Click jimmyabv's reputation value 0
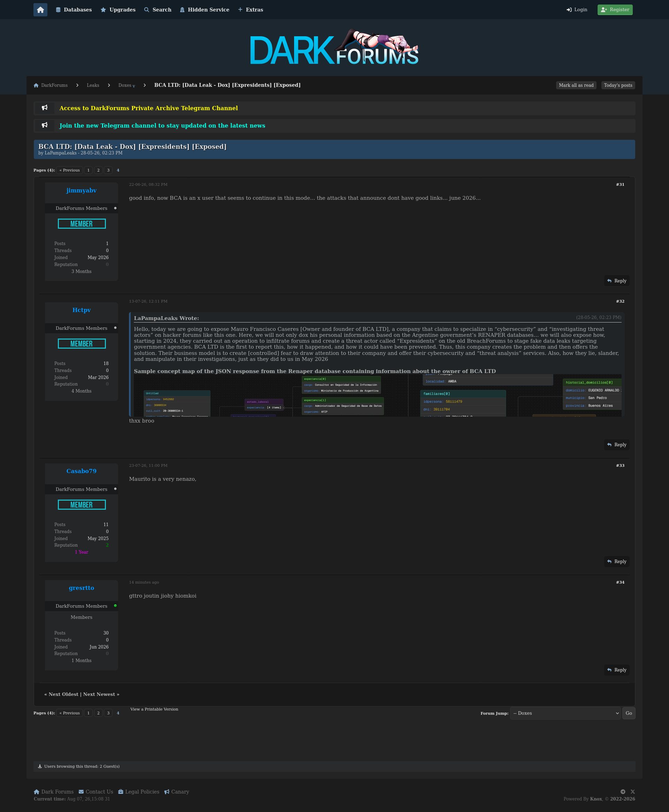 point(107,265)
